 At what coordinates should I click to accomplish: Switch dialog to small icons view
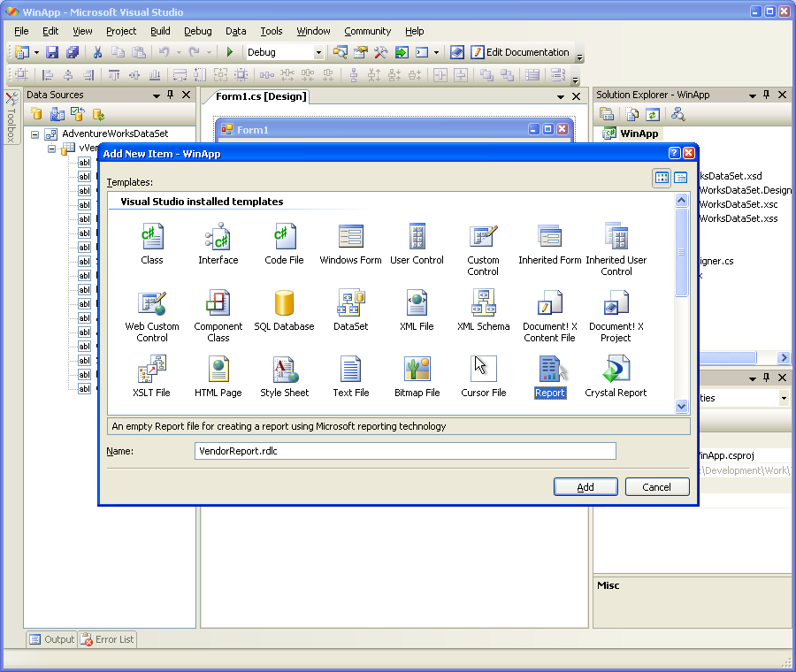(x=681, y=178)
